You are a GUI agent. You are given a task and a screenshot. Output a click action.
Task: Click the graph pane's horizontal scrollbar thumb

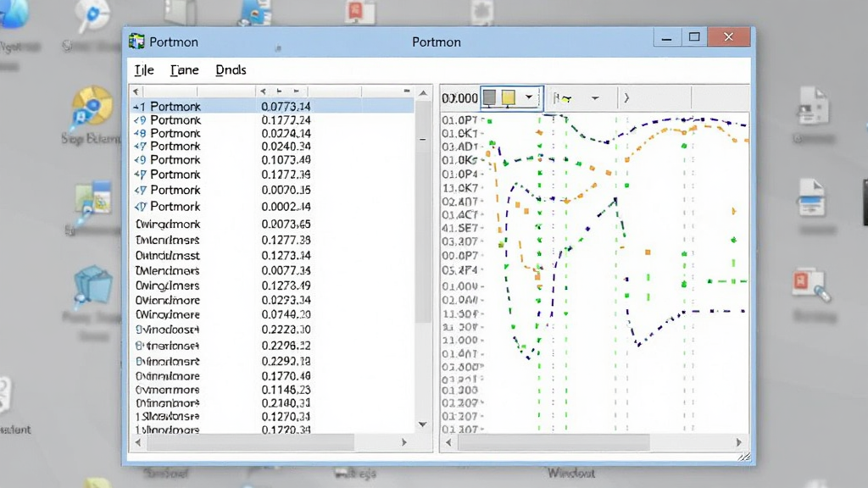tap(554, 442)
